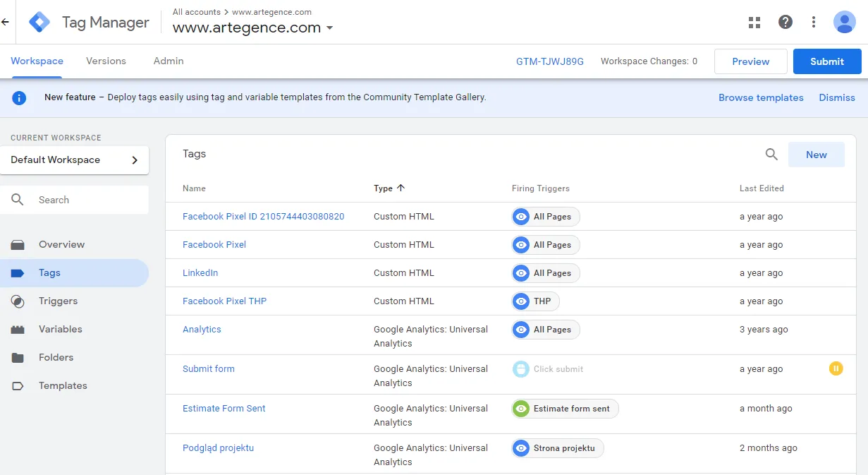Click the New tag button
The height and width of the screenshot is (475, 868).
click(816, 155)
